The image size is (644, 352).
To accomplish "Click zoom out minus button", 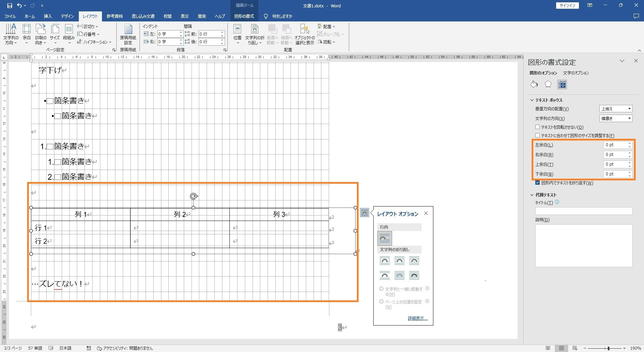I will pos(585,348).
